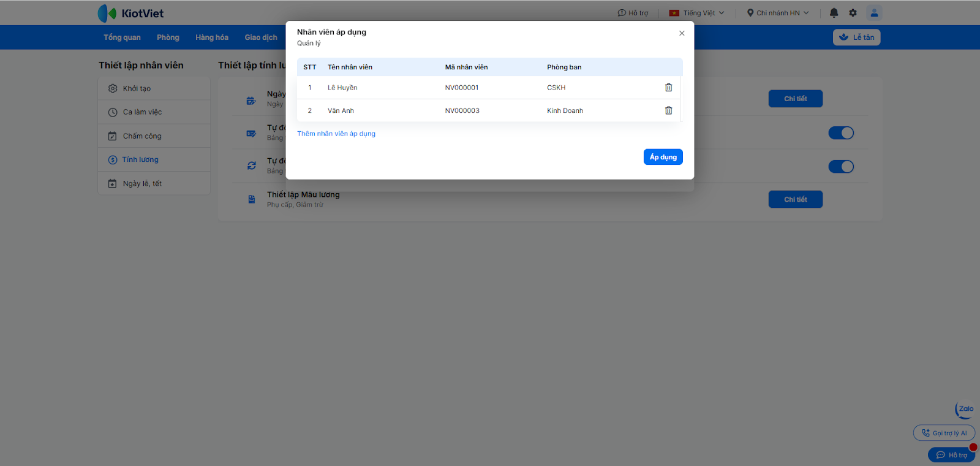
Task: Select Ca làm việc in the sidebar
Action: coord(154,112)
